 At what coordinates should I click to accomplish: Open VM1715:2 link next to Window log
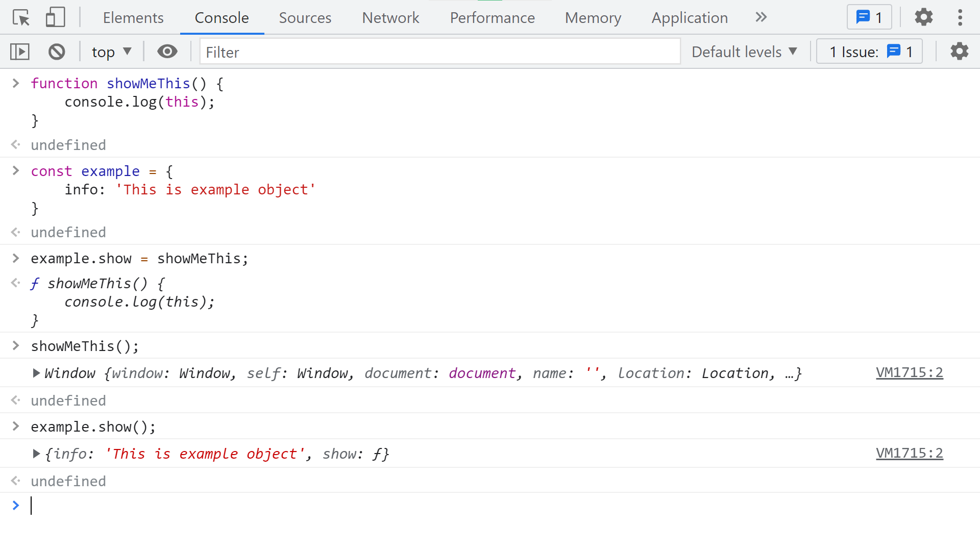[909, 373]
